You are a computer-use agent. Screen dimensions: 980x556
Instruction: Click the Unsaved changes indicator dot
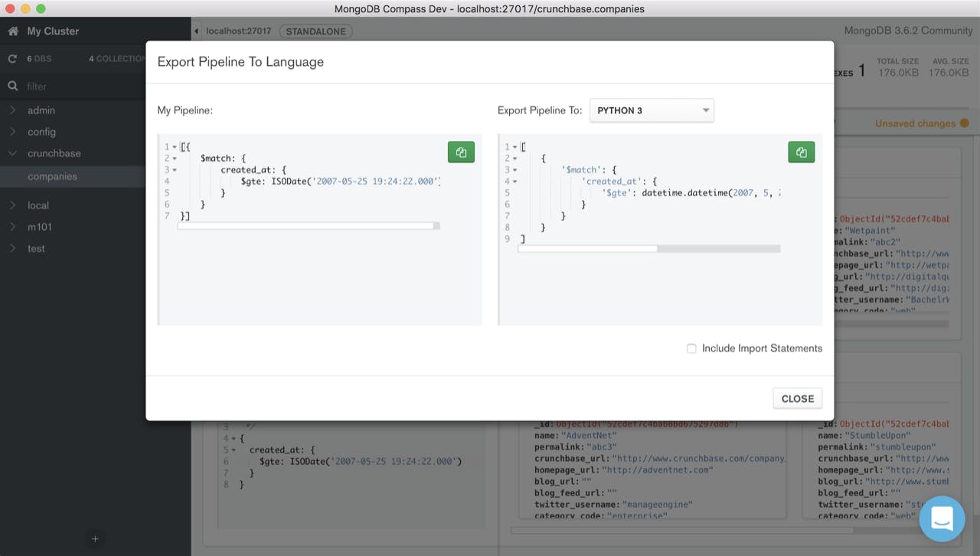[x=964, y=123]
